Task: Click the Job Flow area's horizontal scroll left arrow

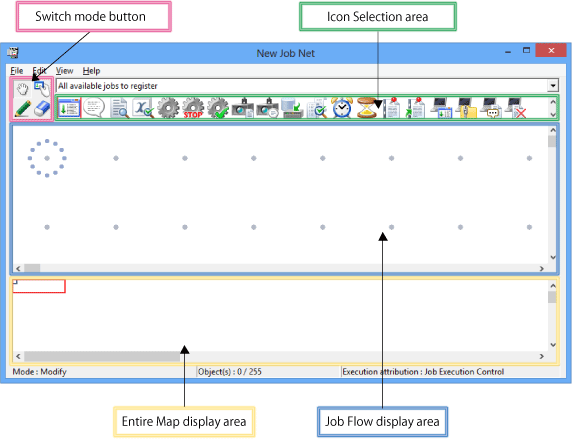Action: pos(18,269)
